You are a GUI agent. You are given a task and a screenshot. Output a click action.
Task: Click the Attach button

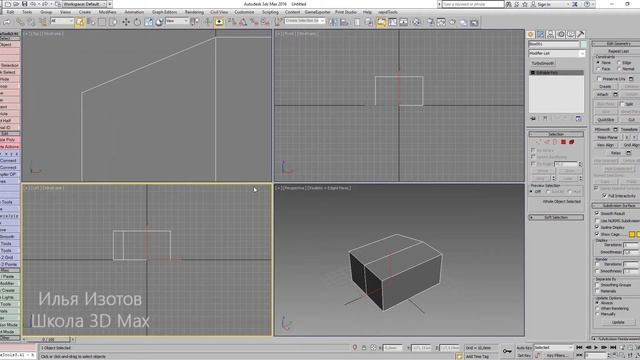click(603, 94)
